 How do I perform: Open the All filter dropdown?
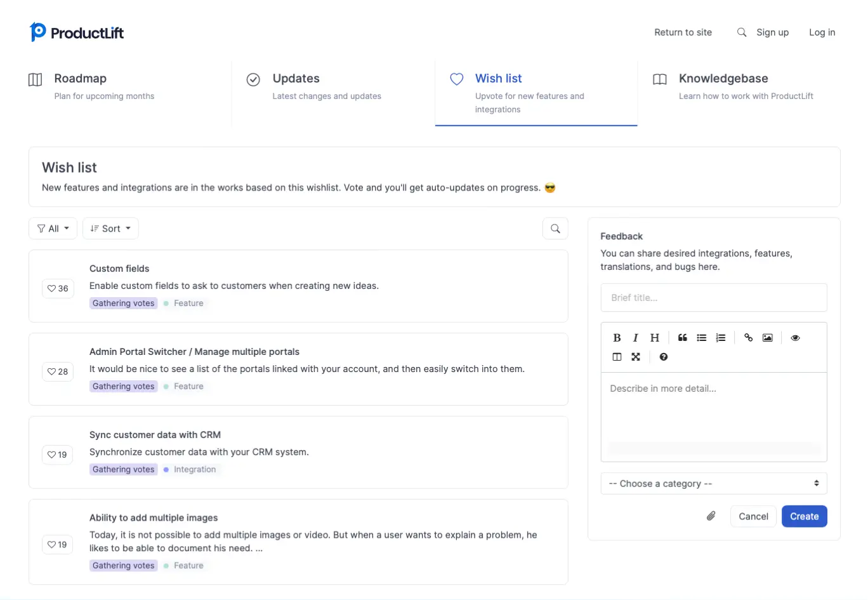pos(53,229)
